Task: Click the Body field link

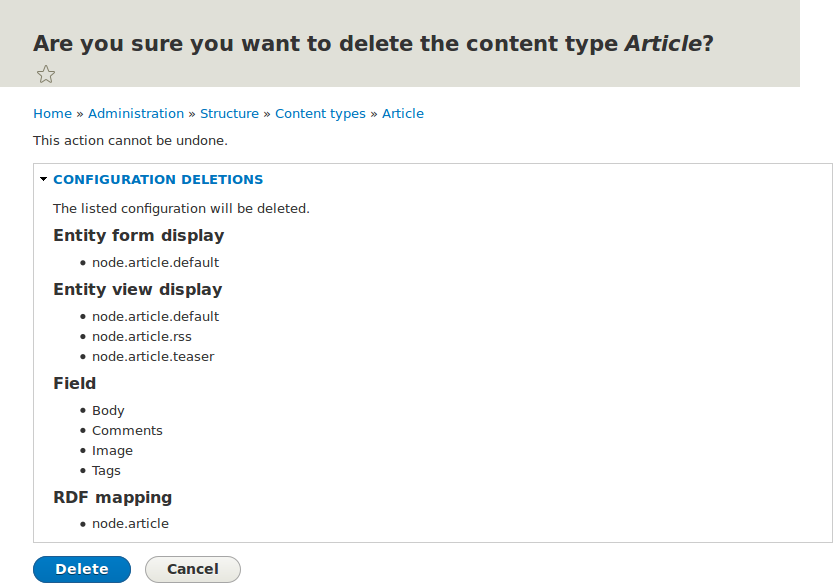Action: pos(108,410)
